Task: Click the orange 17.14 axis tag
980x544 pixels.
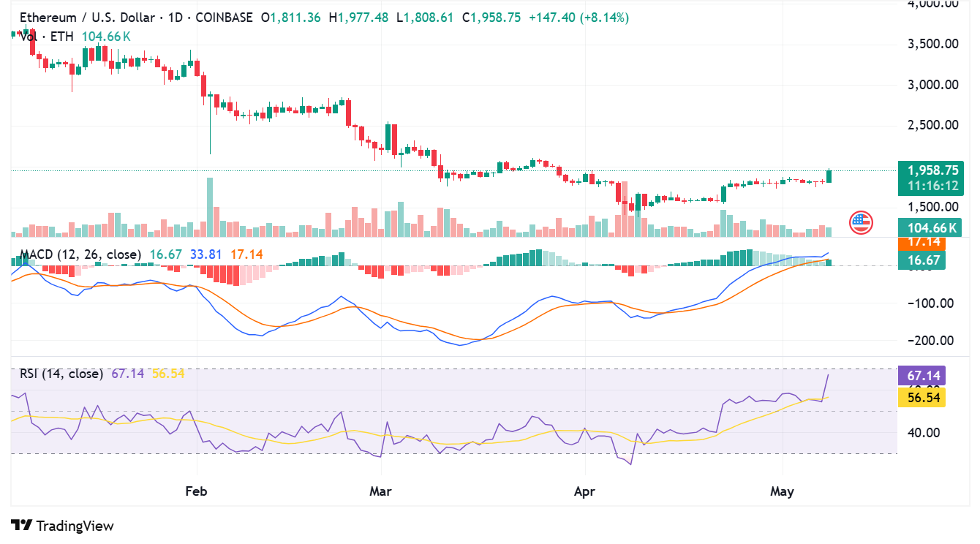Action: 922,242
